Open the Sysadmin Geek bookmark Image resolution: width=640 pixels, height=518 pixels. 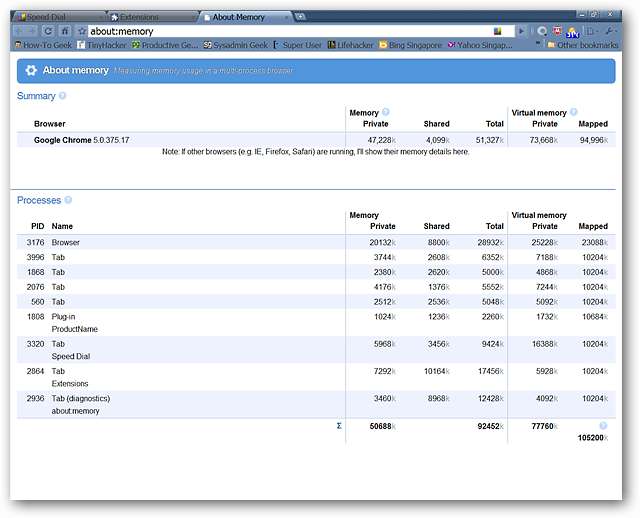tap(235, 45)
